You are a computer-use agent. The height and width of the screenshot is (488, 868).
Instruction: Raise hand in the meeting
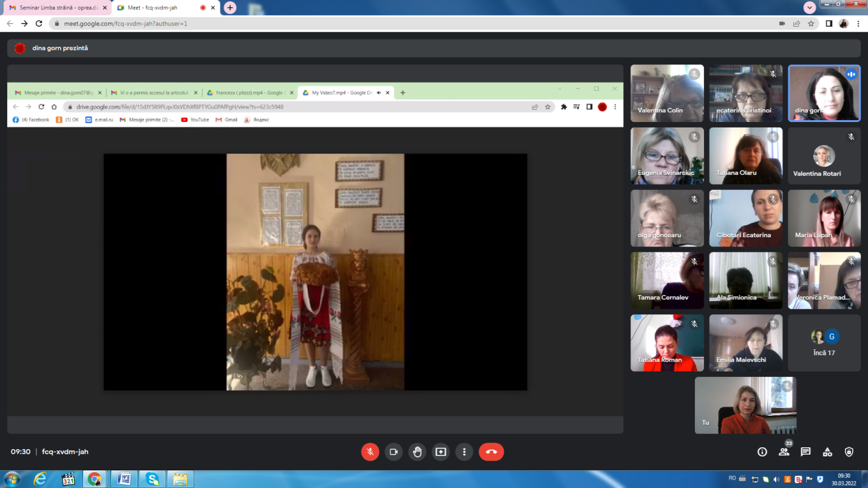[417, 452]
